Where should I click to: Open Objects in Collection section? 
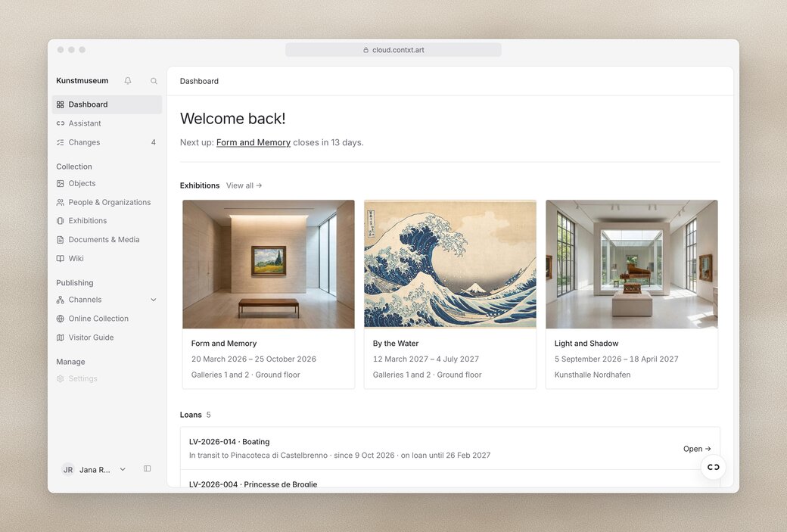click(x=107, y=184)
